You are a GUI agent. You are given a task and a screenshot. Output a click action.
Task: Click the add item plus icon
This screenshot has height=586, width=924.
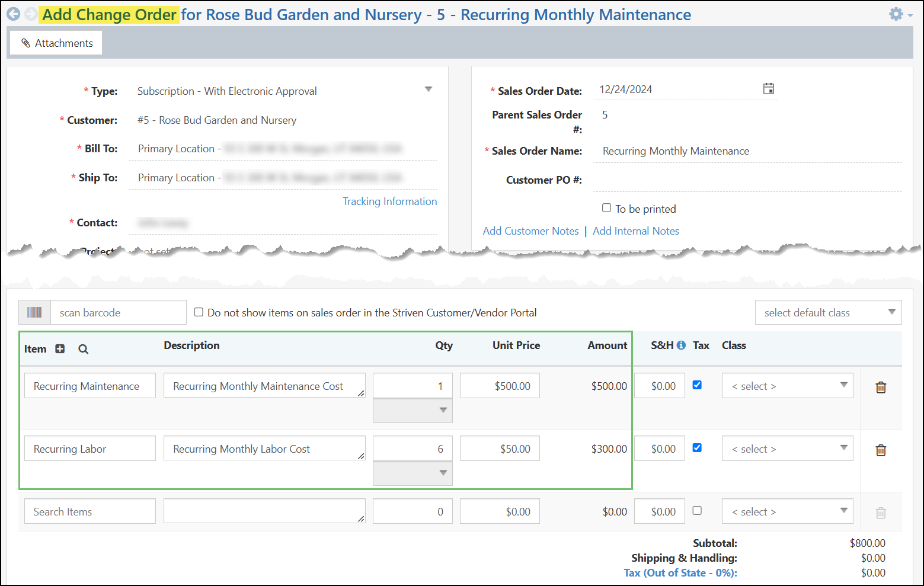[x=60, y=349]
